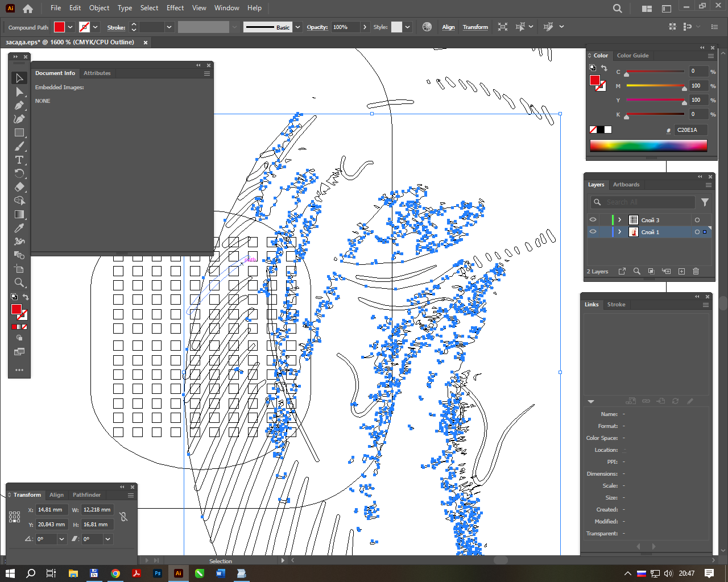This screenshot has height=582, width=728.
Task: Select the Type tool
Action: tap(19, 160)
